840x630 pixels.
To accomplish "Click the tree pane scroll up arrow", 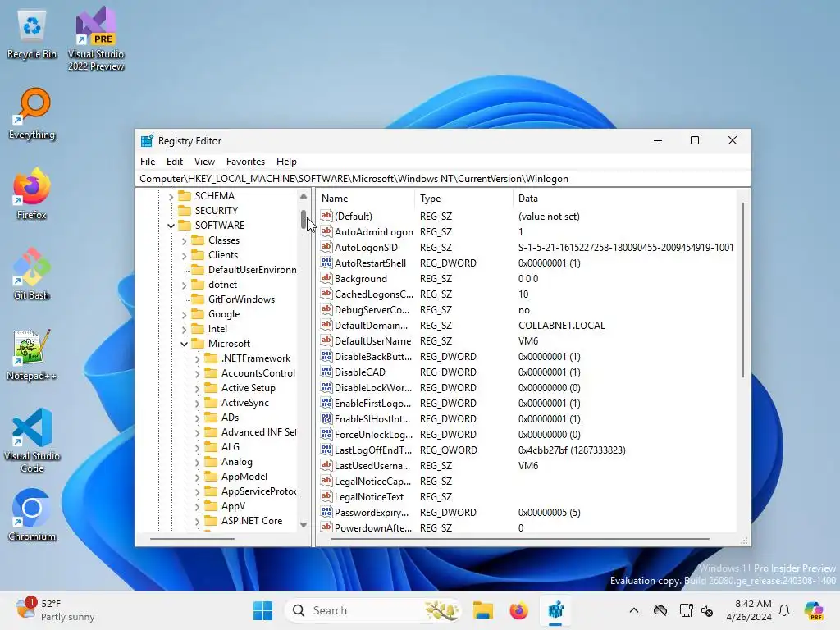I will (x=304, y=196).
